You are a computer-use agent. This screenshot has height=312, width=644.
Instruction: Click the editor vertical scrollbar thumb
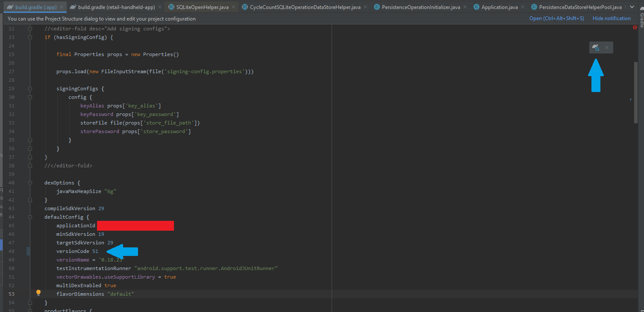636,92
